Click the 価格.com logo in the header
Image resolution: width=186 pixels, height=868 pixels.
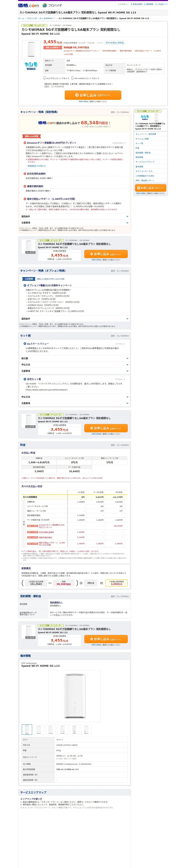pyautogui.click(x=29, y=5)
